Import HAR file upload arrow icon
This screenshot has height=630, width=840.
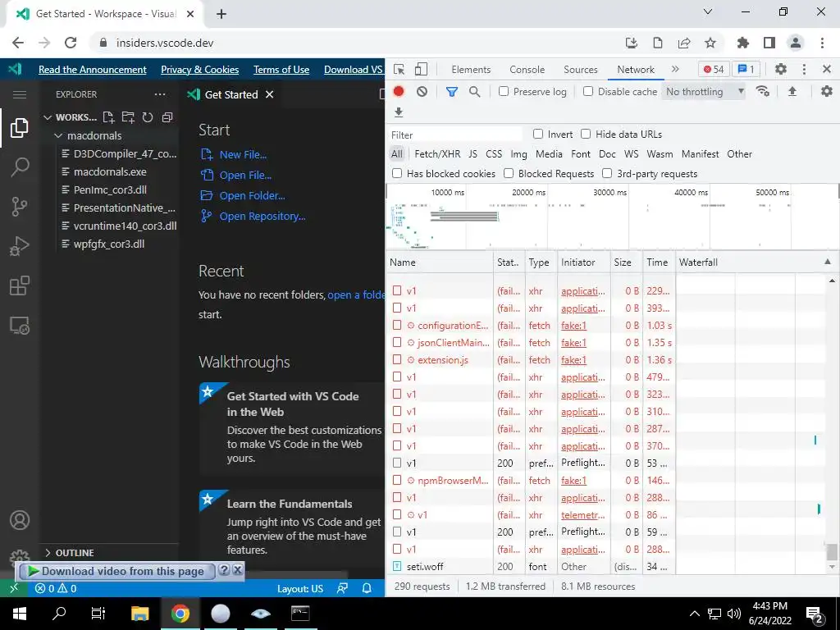tap(792, 91)
